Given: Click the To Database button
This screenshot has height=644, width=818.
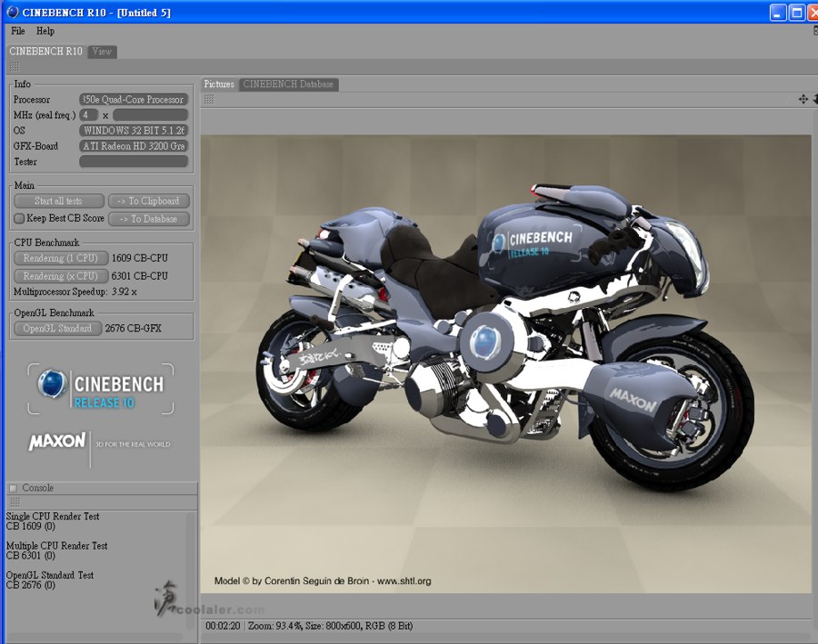Looking at the screenshot, I should point(149,219).
